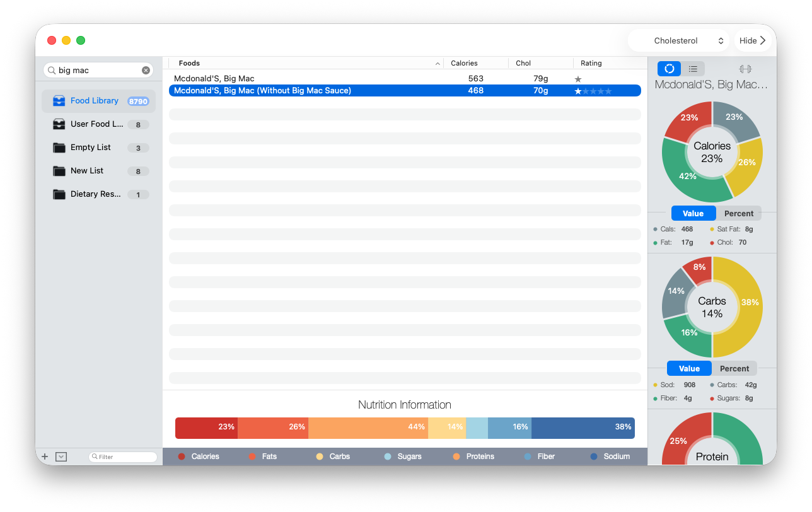Viewport: 812px width, 512px height.
Task: Open the New List item
Action: coord(98,171)
